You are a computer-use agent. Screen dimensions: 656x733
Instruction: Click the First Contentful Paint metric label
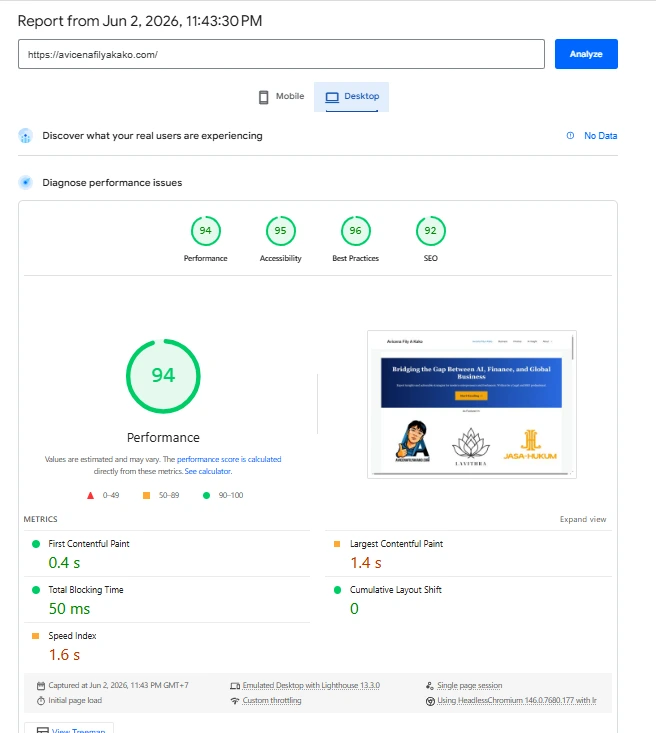click(89, 544)
